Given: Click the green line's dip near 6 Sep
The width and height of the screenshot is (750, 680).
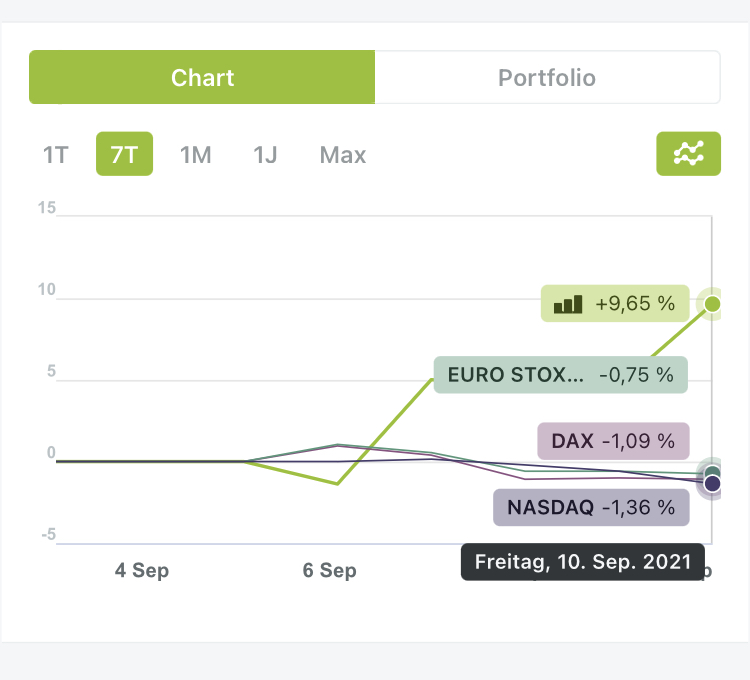Looking at the screenshot, I should tap(337, 484).
